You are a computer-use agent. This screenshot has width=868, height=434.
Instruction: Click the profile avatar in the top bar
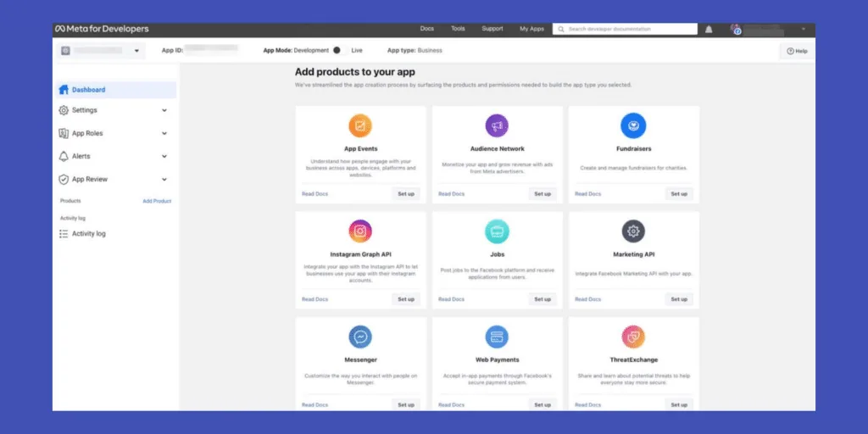(736, 29)
